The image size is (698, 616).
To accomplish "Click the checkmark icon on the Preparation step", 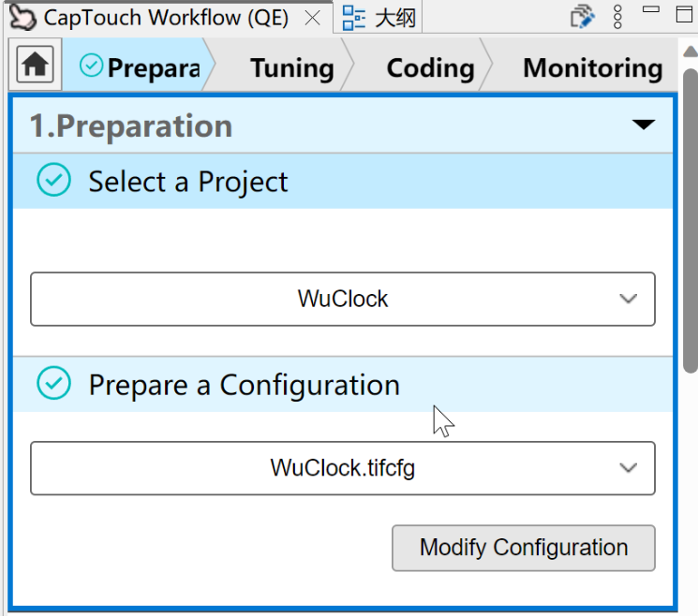I will [92, 66].
